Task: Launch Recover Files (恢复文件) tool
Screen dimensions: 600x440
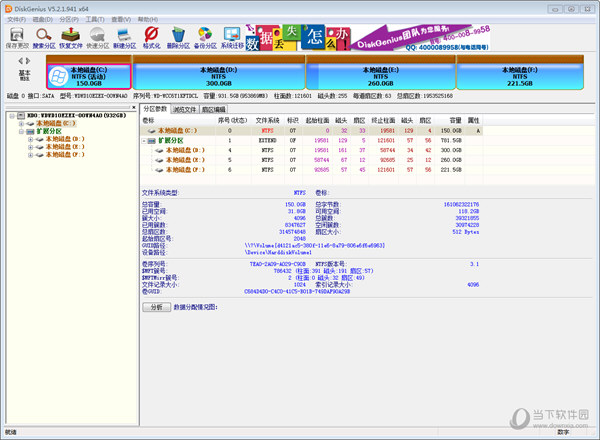Action: [x=70, y=38]
